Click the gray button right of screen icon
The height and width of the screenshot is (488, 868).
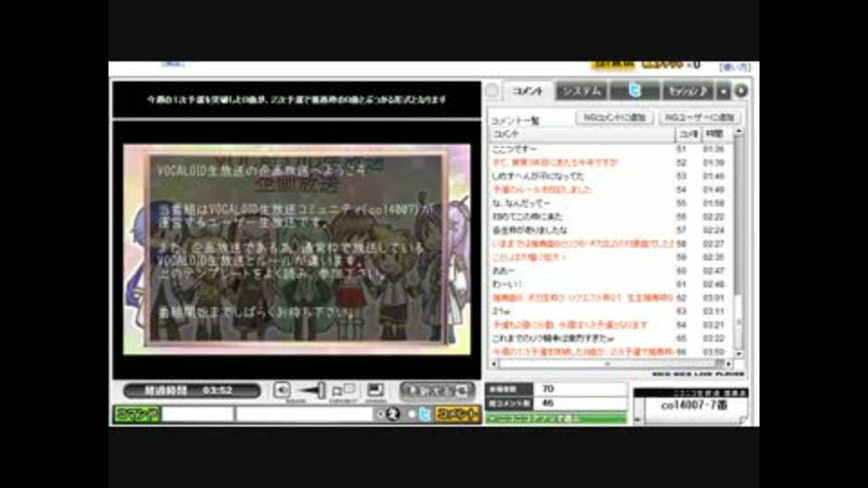(437, 390)
